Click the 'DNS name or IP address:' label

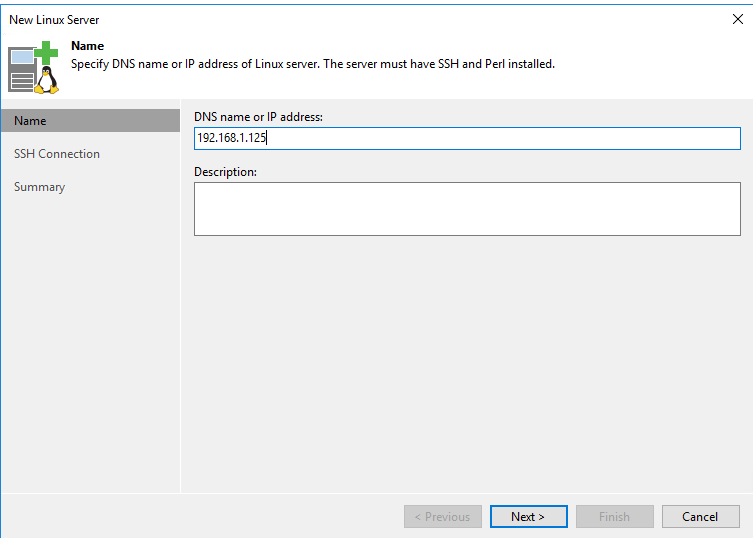(x=258, y=117)
